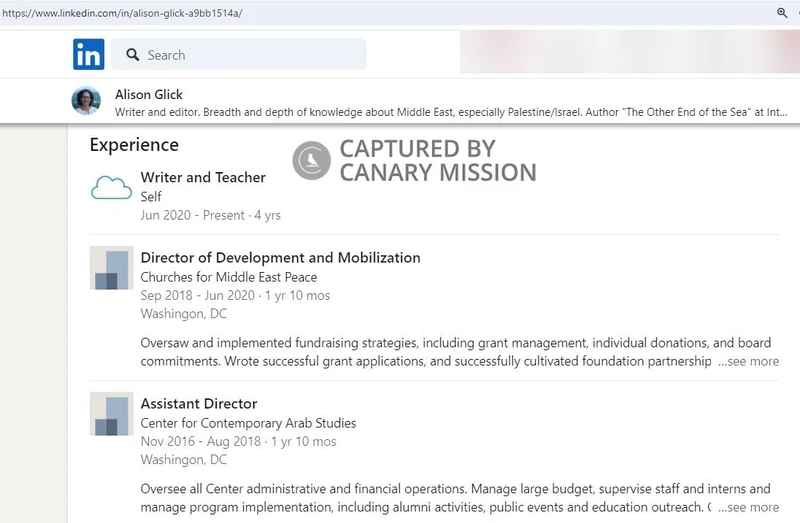This screenshot has height=523, width=800.
Task: Click the profile headline text in the header
Action: coord(450,112)
